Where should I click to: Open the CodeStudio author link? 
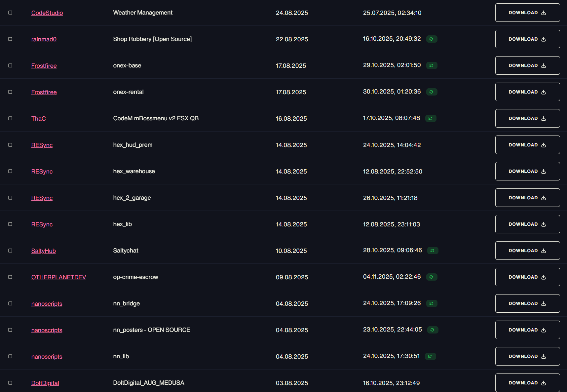47,13
